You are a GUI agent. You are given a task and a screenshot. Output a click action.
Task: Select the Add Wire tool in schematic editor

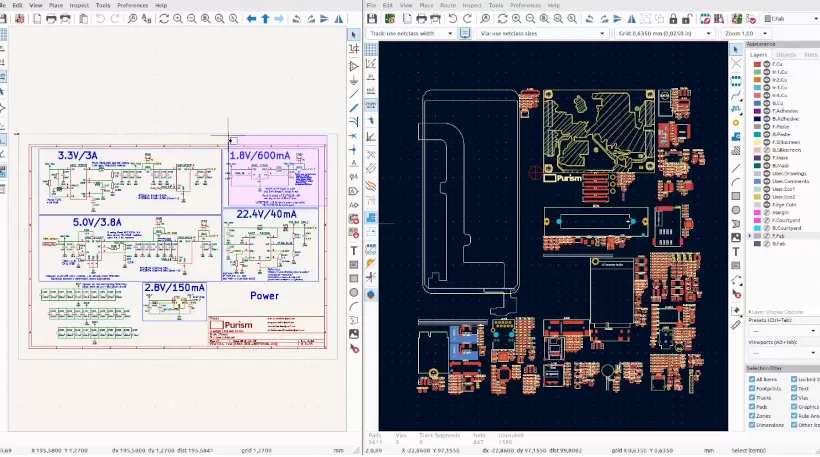[x=354, y=94]
